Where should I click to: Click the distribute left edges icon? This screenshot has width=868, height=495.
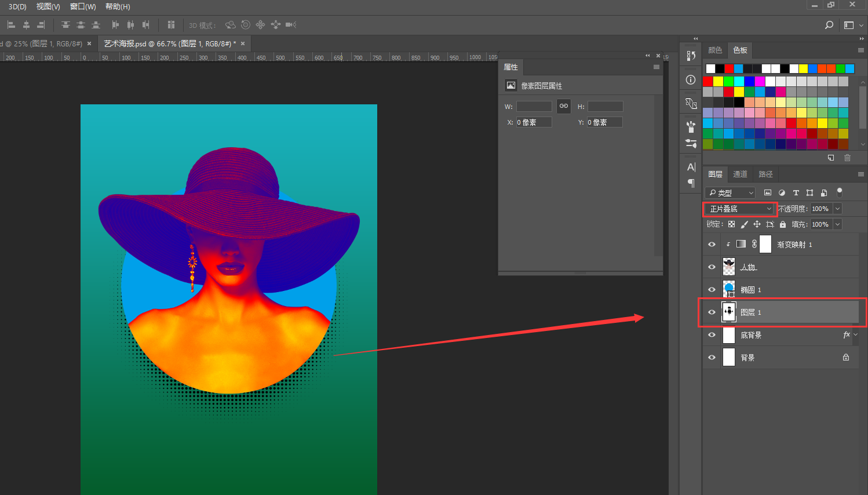tap(115, 25)
